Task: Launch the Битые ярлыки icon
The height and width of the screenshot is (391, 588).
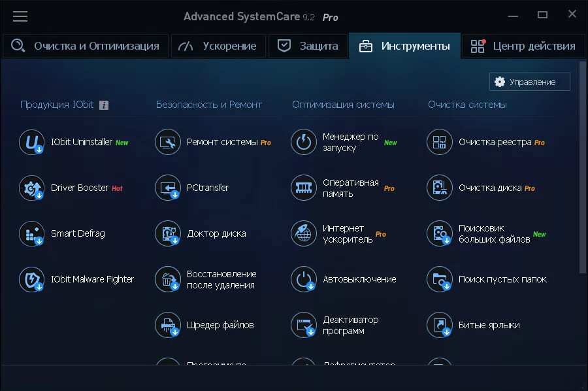Action: [x=440, y=325]
